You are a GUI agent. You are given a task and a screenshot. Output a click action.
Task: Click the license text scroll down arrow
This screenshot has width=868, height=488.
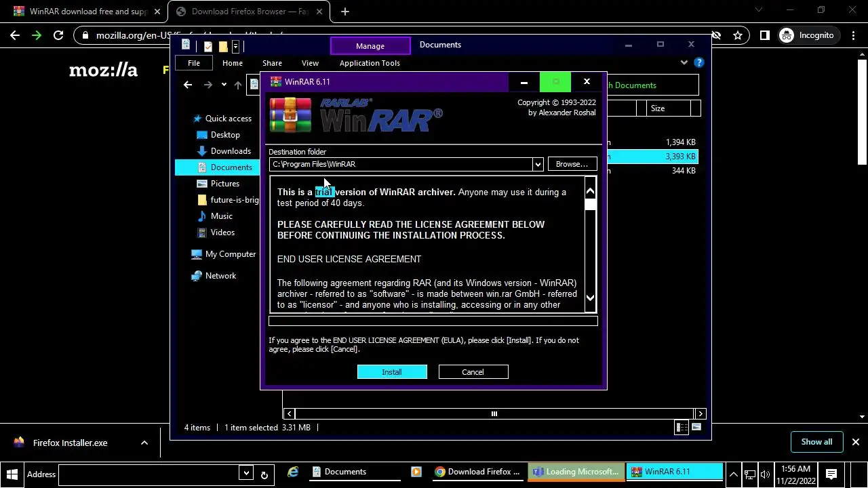(x=590, y=298)
